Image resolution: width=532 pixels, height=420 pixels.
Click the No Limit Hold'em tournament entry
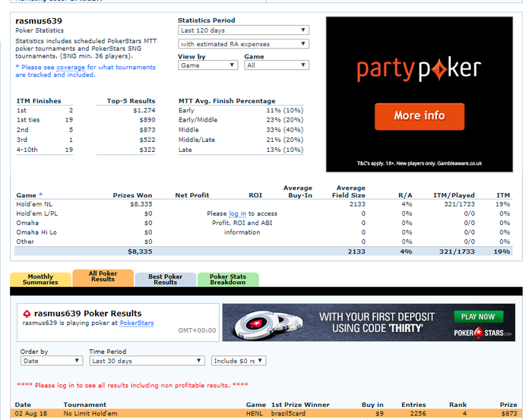pos(90,414)
